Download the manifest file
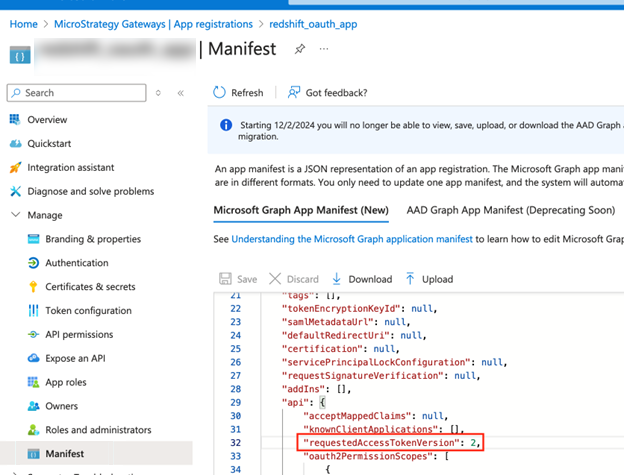The image size is (624, 475). tap(361, 279)
